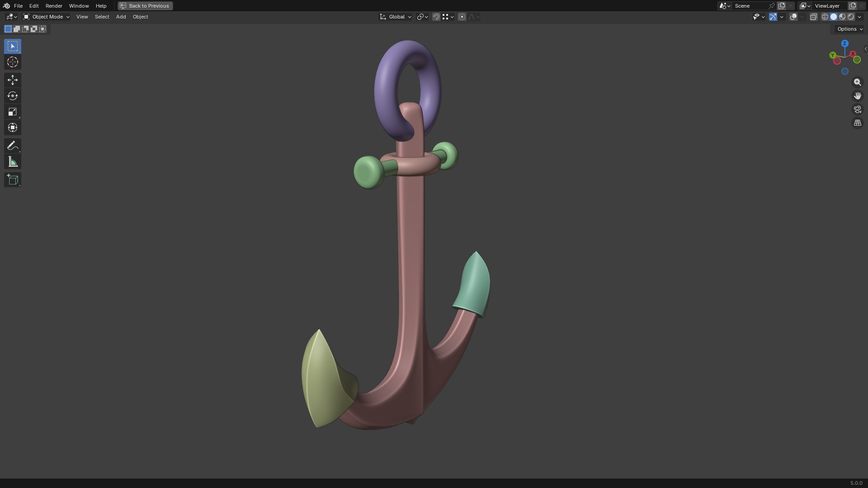Select the 3D Cursor tool
The height and width of the screenshot is (488, 868).
pos(13,62)
